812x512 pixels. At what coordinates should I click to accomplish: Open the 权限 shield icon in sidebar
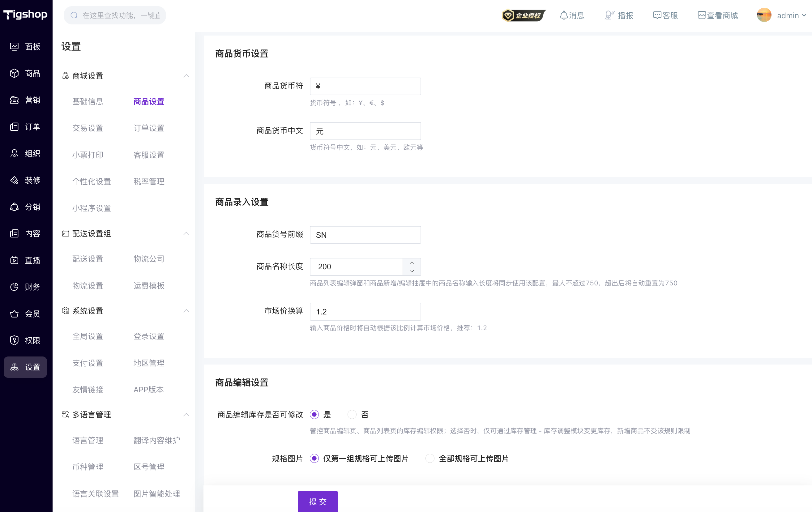(14, 340)
